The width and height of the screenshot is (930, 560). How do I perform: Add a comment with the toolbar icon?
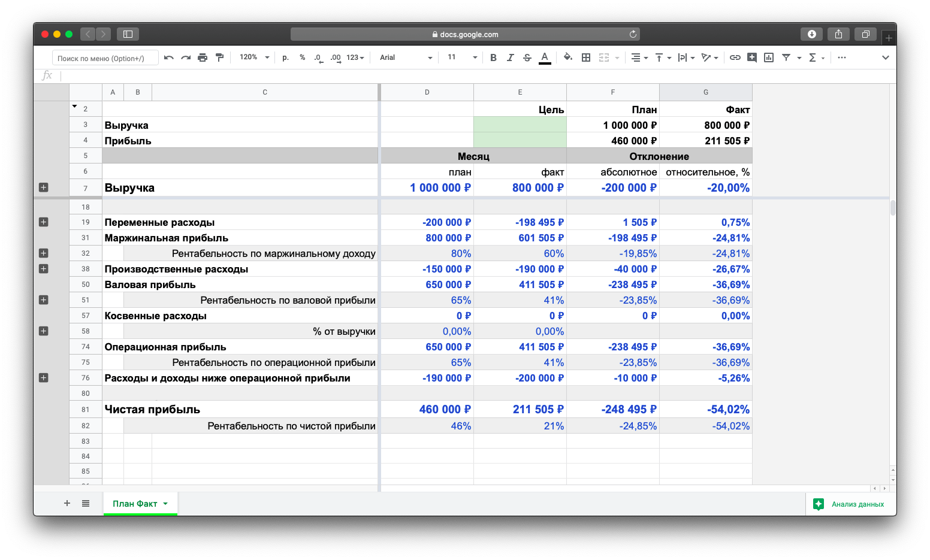[751, 57]
